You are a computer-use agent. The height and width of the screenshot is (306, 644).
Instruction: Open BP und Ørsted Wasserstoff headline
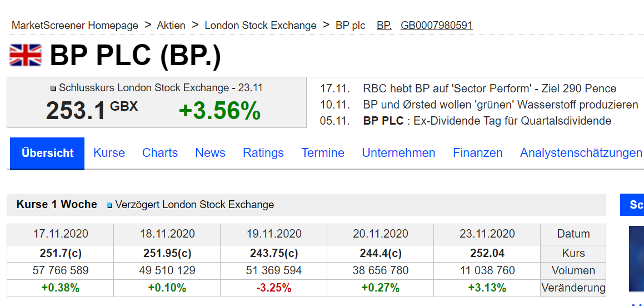click(500, 105)
